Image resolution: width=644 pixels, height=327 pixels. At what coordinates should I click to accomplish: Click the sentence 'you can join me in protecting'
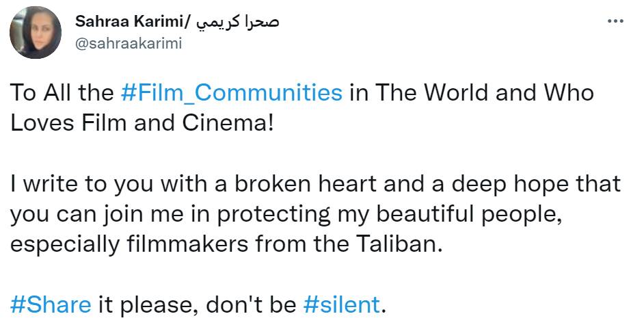[170, 214]
